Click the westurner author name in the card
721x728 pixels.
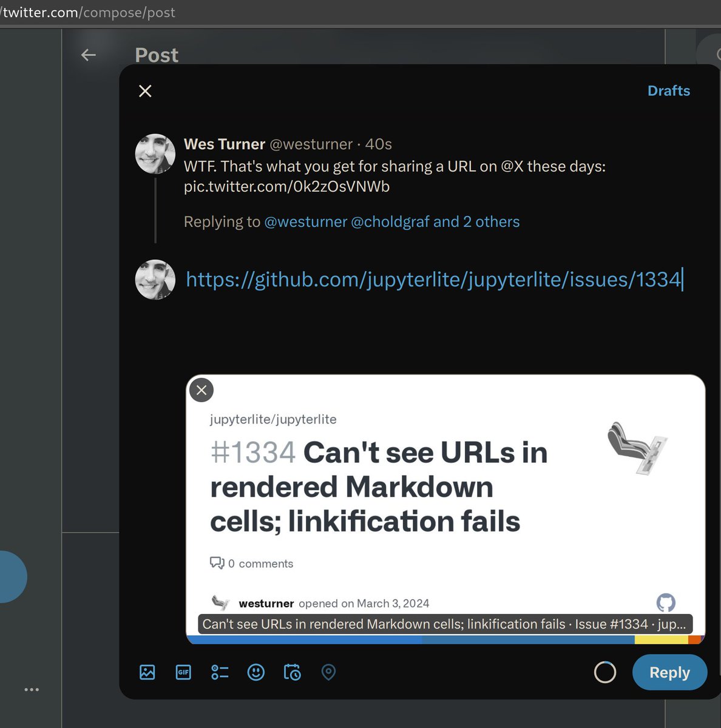pos(266,604)
